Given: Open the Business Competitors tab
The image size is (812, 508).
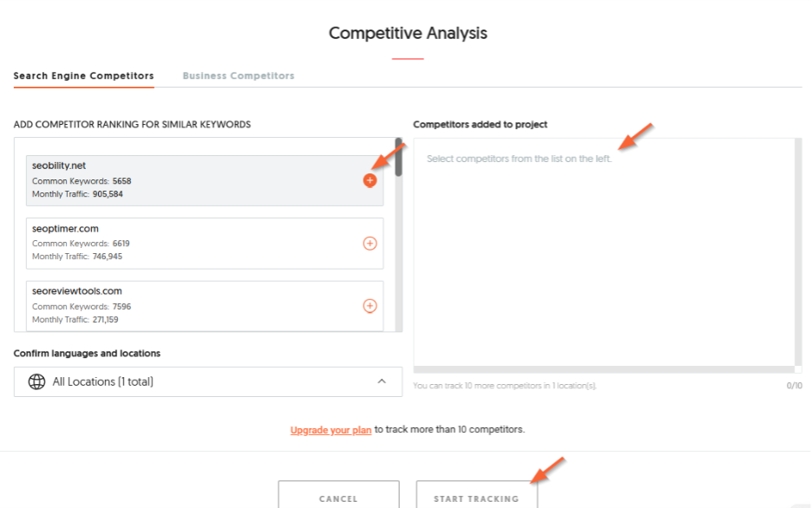Looking at the screenshot, I should click(x=239, y=75).
